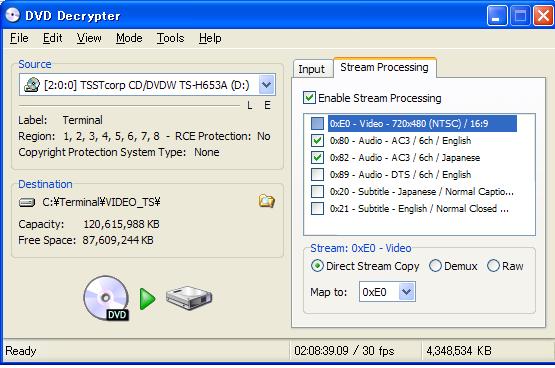Check the 0x21 English Subtitle stream
The width and height of the screenshot is (555, 368).
(x=317, y=208)
